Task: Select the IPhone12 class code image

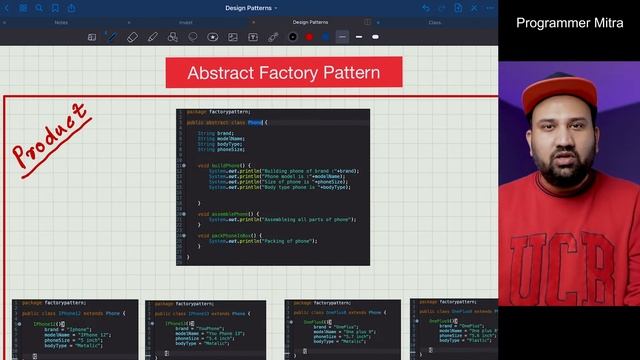Action: coord(75,329)
